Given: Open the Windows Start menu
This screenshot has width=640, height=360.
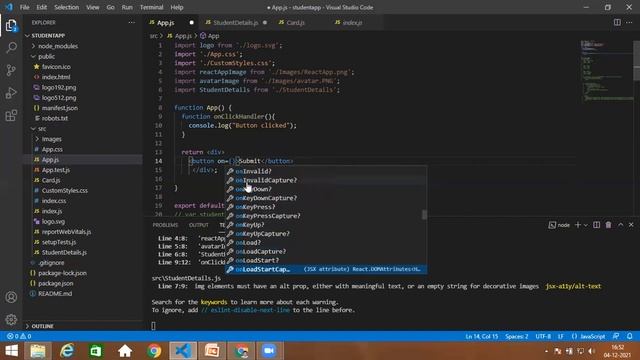Looking at the screenshot, I should (11, 351).
